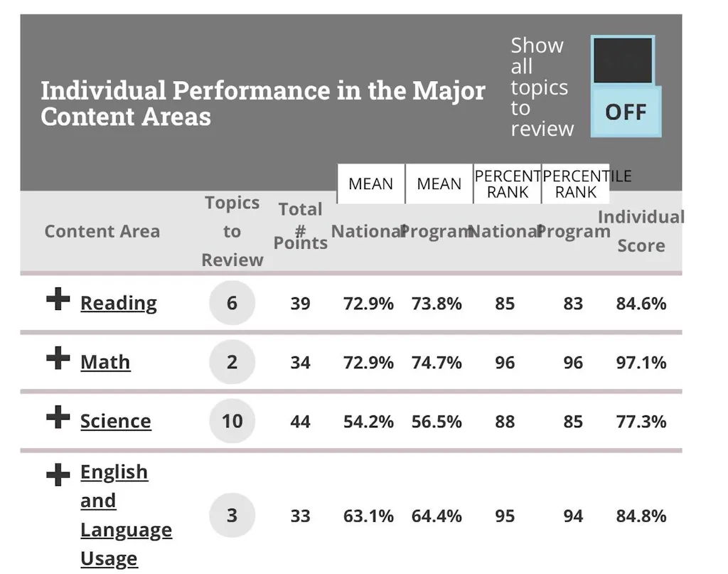Select the first MEAN header box
Viewport: 728px width, 574px height.
pyautogui.click(x=370, y=184)
